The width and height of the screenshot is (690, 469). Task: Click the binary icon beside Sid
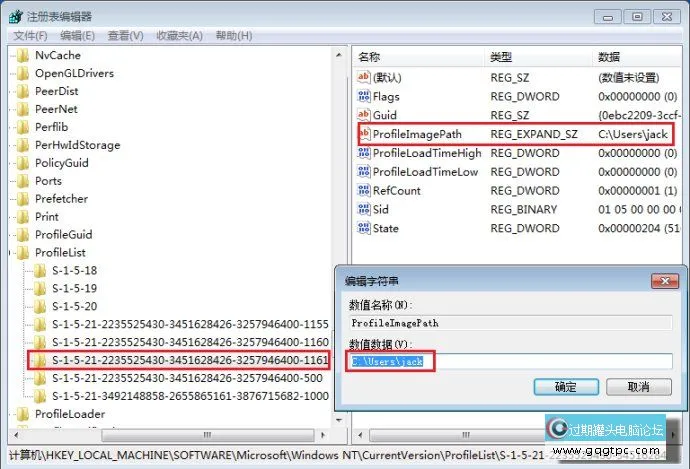[x=363, y=209]
